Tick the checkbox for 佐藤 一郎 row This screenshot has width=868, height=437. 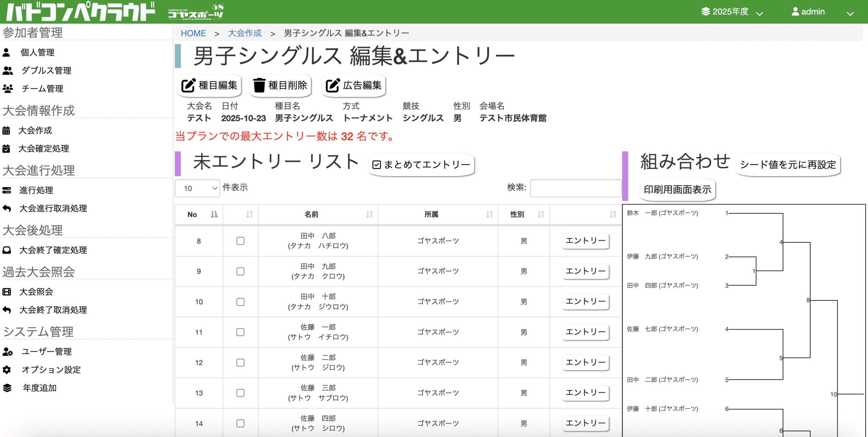coord(240,332)
